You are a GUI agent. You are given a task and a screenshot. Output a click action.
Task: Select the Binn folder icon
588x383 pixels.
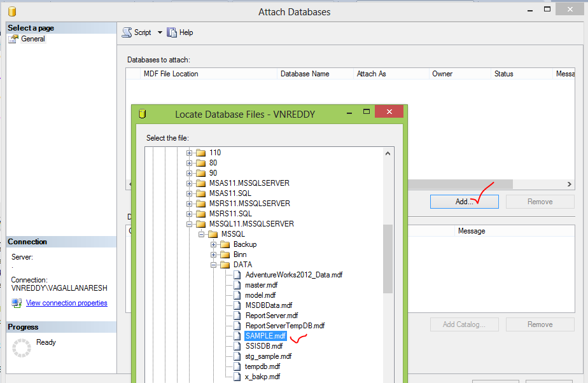(x=225, y=254)
